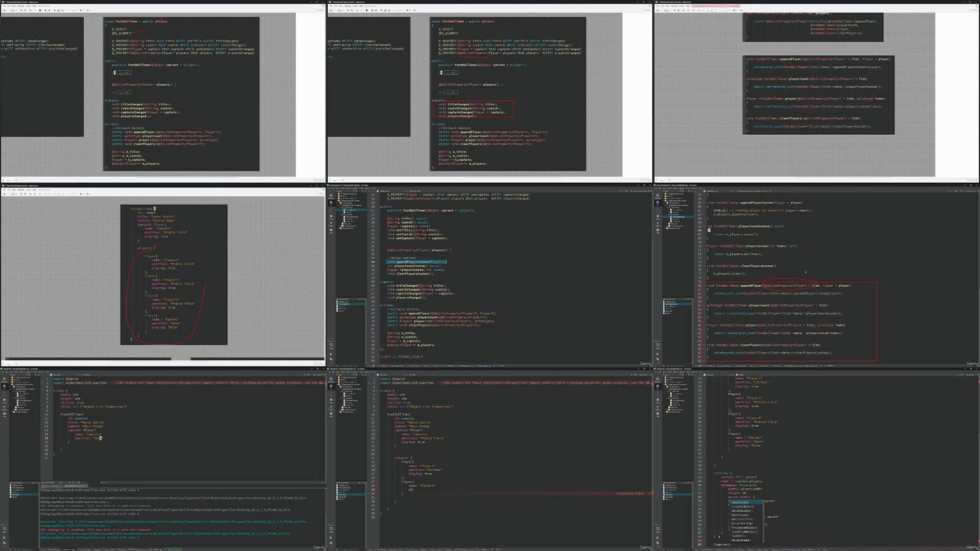This screenshot has width=980, height=551.
Task: Open Projects view selector in autocomplete-popup window
Action: point(672,374)
